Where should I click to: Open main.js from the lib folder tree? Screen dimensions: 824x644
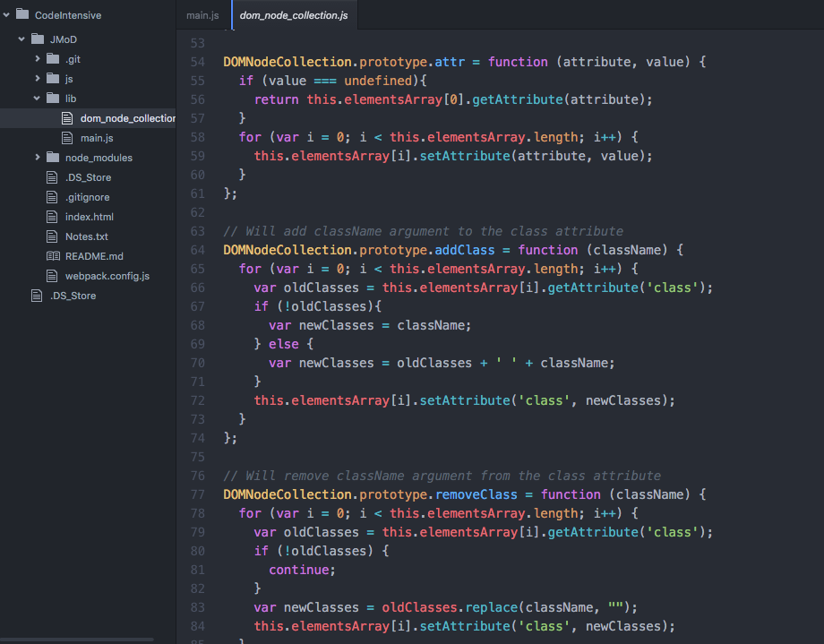(97, 138)
